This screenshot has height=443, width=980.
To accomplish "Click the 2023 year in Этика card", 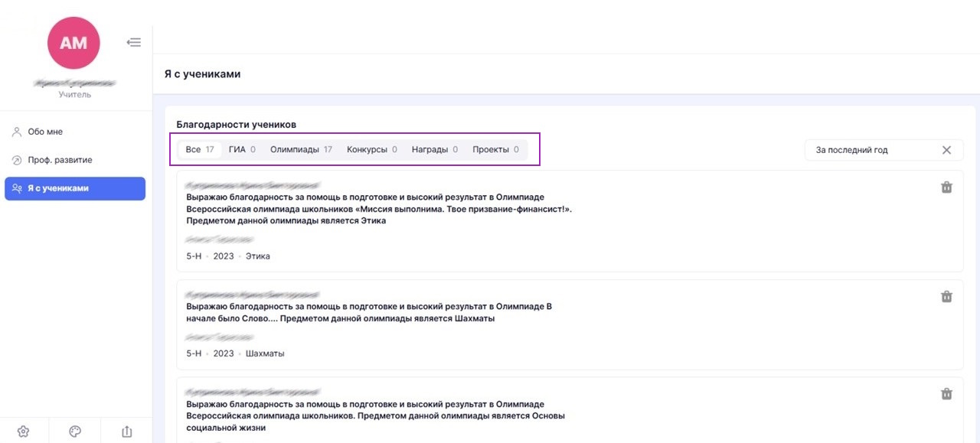I will (224, 256).
